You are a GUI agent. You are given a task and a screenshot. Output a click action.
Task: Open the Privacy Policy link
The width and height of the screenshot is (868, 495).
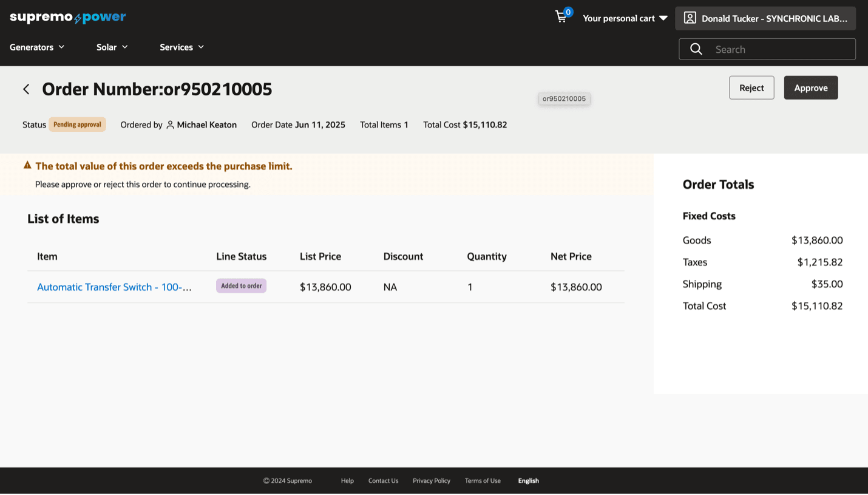coord(432,480)
